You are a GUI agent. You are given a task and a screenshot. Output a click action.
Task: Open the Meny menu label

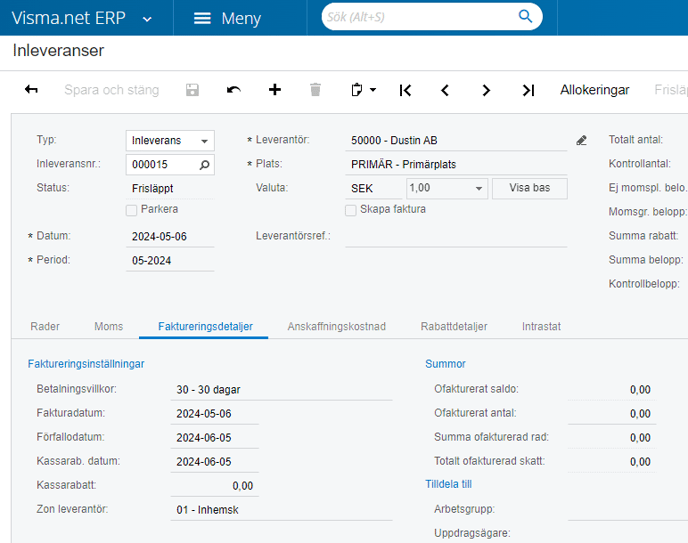[241, 18]
